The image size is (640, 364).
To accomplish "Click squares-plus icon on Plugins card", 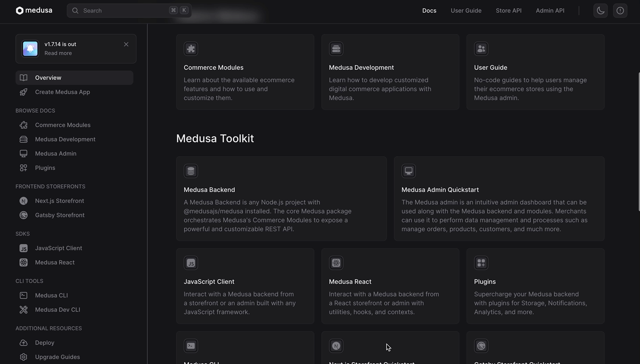I will coord(481,263).
